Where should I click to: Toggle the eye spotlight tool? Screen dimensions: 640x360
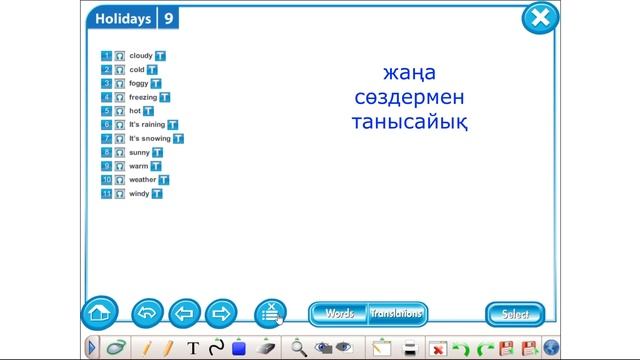[x=344, y=347]
